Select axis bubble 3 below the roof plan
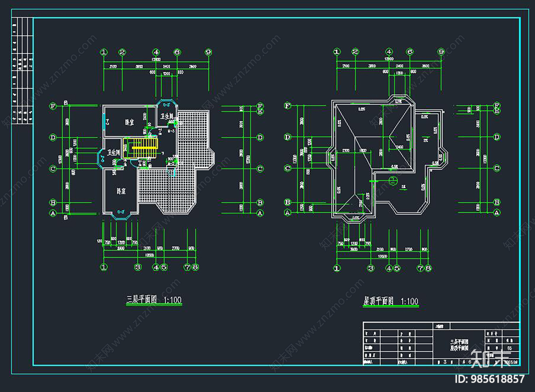This screenshot has height=392, width=535. 370,268
